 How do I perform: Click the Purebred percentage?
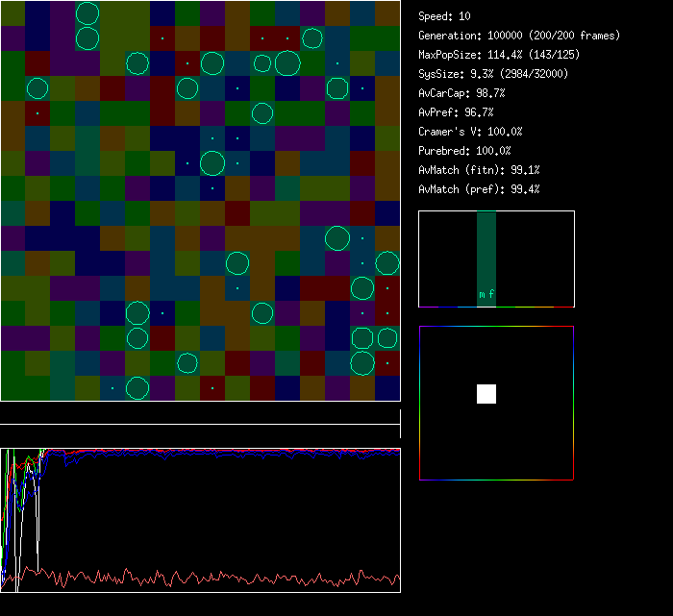pyautogui.click(x=464, y=151)
